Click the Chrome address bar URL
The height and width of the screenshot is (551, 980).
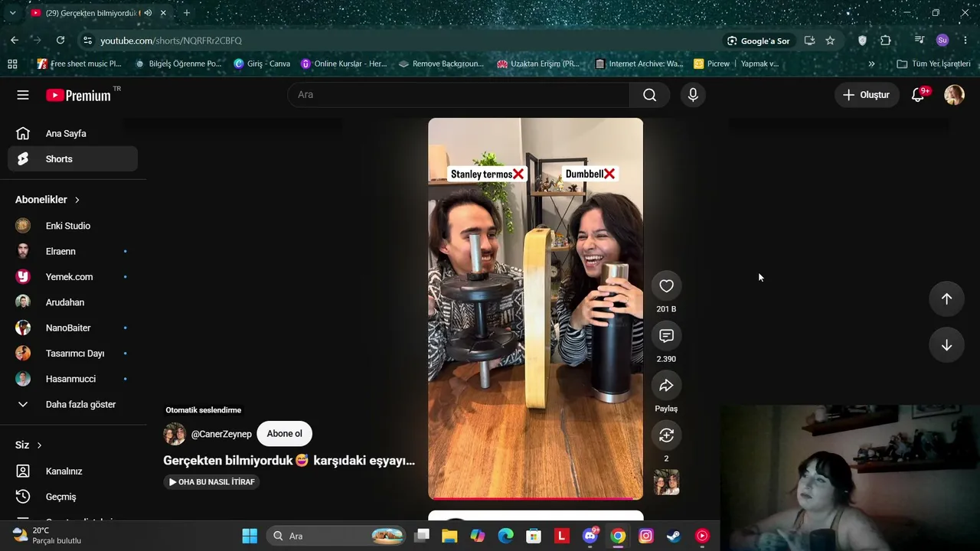[x=171, y=41]
